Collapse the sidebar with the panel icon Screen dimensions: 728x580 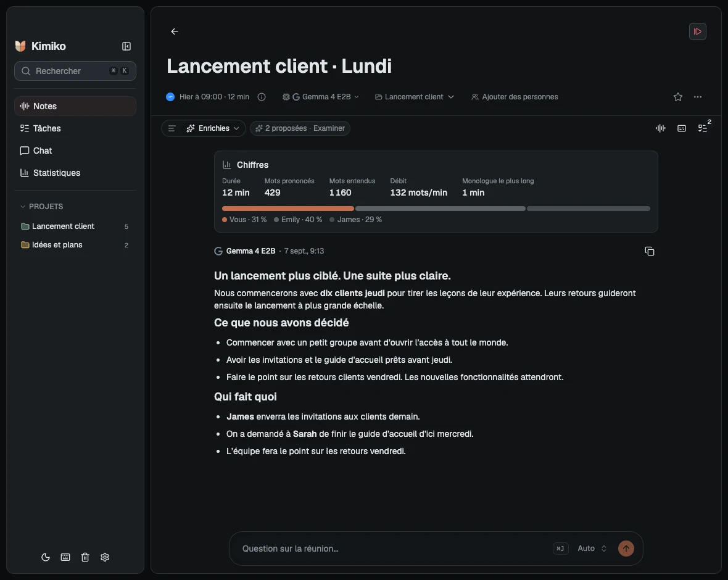click(126, 46)
